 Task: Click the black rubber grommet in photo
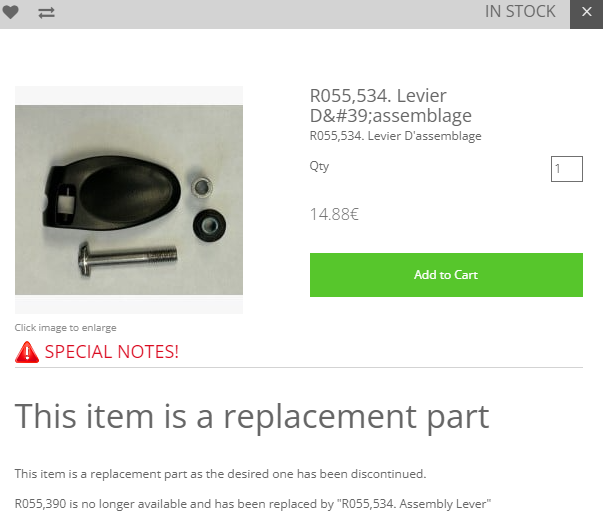click(x=209, y=225)
